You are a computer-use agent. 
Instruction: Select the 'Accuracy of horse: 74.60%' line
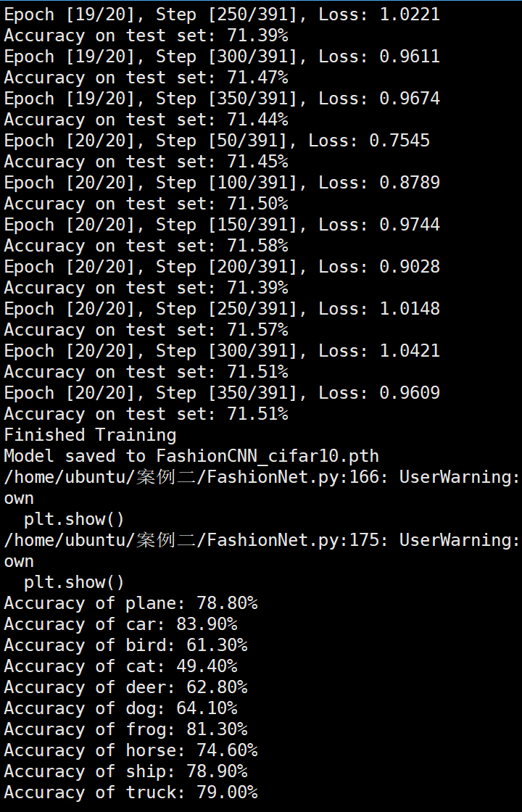click(130, 750)
